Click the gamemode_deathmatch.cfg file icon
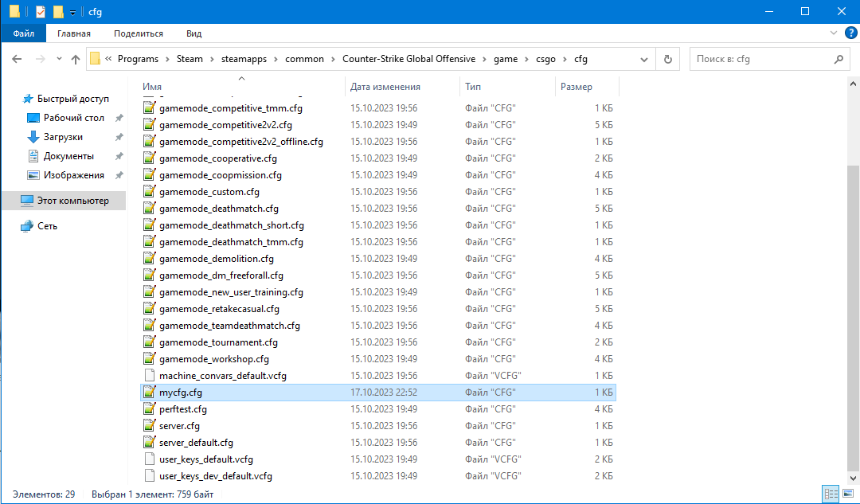Screen dimensions: 860x504 (x=149, y=209)
